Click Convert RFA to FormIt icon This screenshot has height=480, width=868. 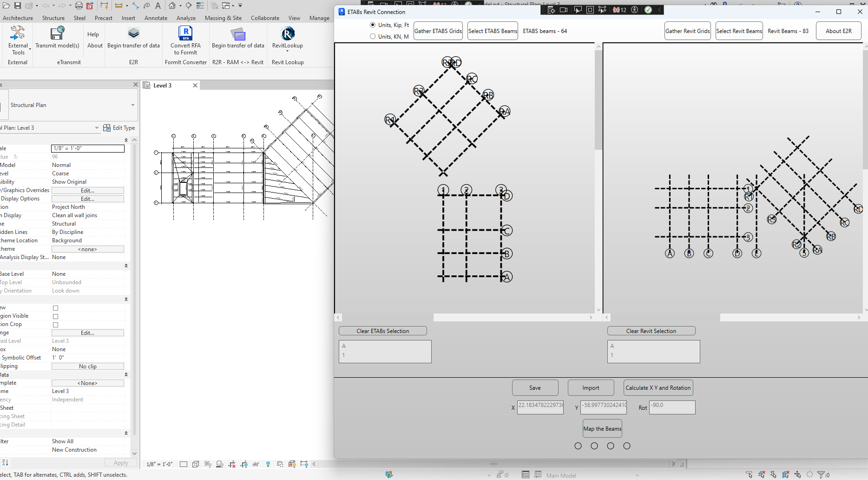tap(185, 33)
